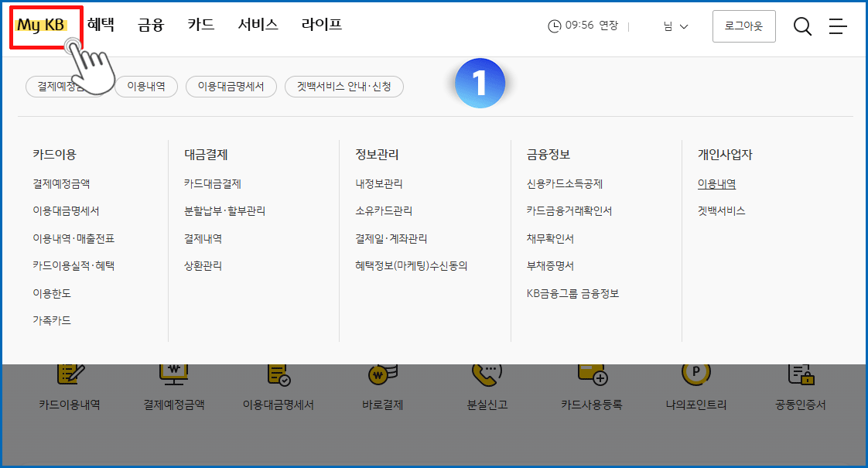This screenshot has width=868, height=468.
Task: Open 혜택정보(마케팅)수신동의 link
Action: (412, 266)
